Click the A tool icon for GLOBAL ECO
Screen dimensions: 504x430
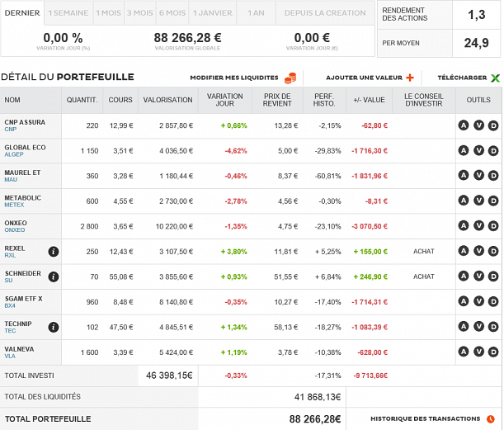tap(464, 150)
